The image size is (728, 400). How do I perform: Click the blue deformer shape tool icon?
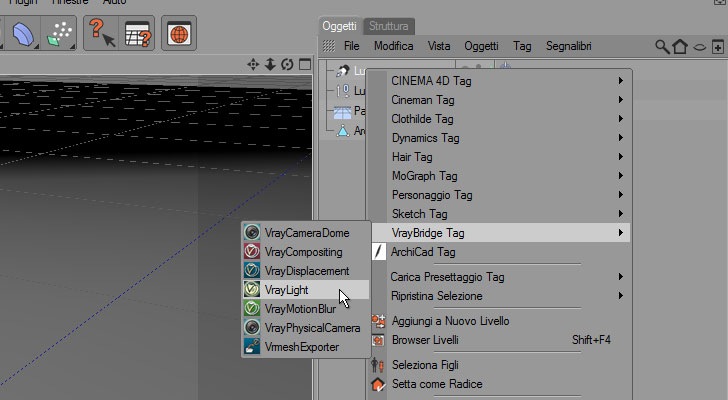(24, 33)
